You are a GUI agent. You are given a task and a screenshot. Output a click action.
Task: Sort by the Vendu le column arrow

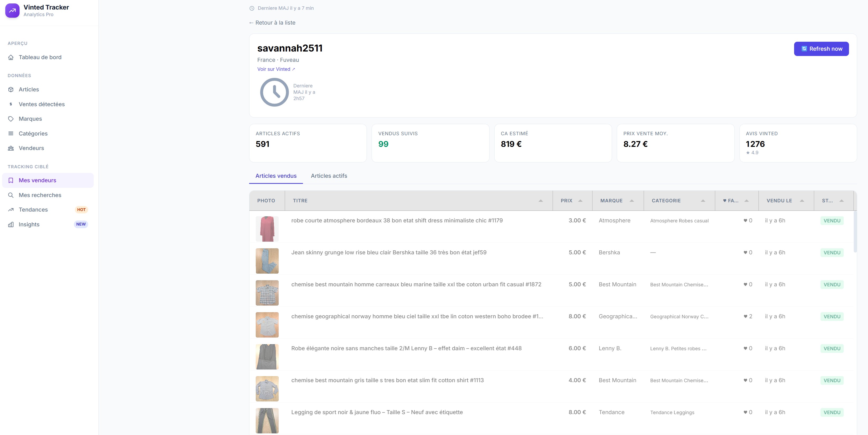802,201
